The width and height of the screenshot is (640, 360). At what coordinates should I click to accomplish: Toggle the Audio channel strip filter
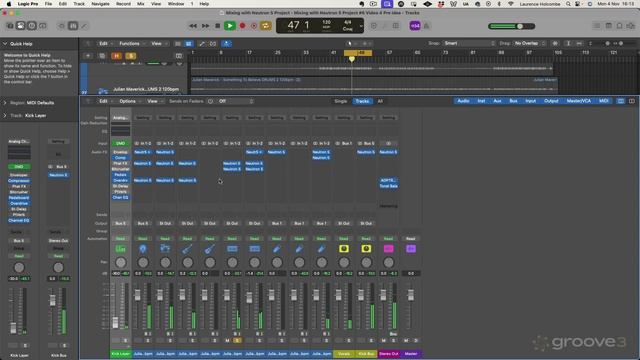pyautogui.click(x=463, y=101)
